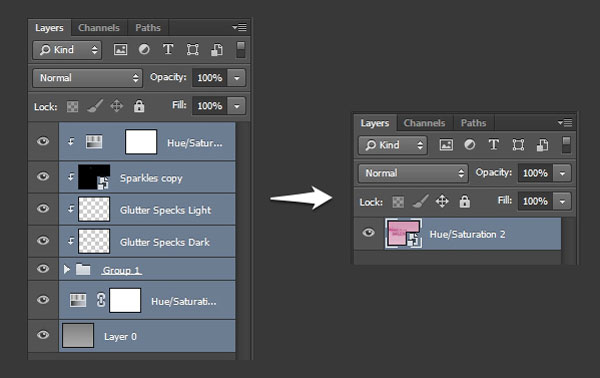The height and width of the screenshot is (378, 600).
Task: Filter for pixel layers in right panel
Action: pos(446,145)
